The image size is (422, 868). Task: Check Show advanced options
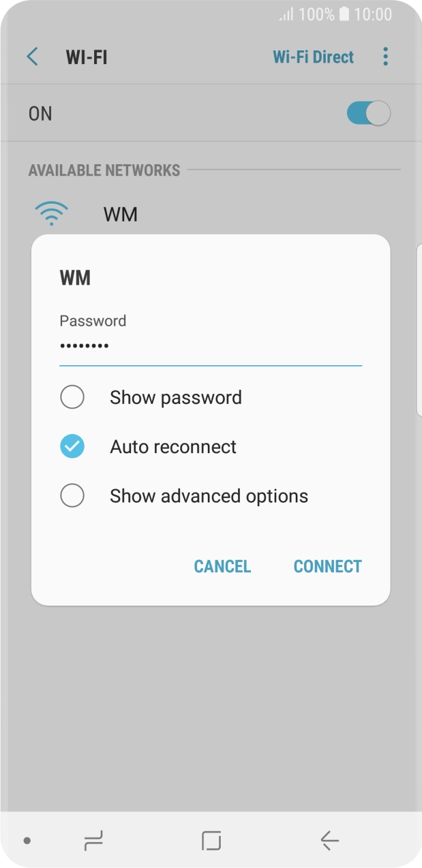click(x=72, y=495)
